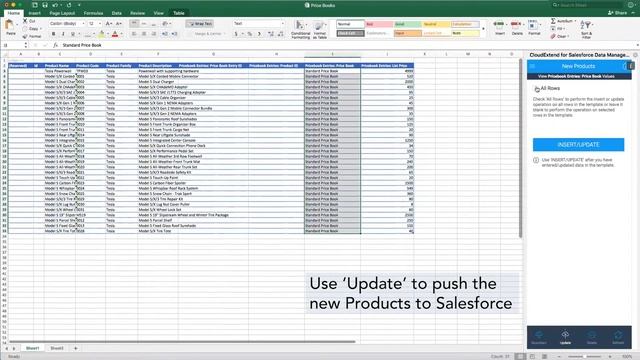Viewport: 640px width, 360px height.
Task: Open the Table ribbon tab
Action: 179,13
